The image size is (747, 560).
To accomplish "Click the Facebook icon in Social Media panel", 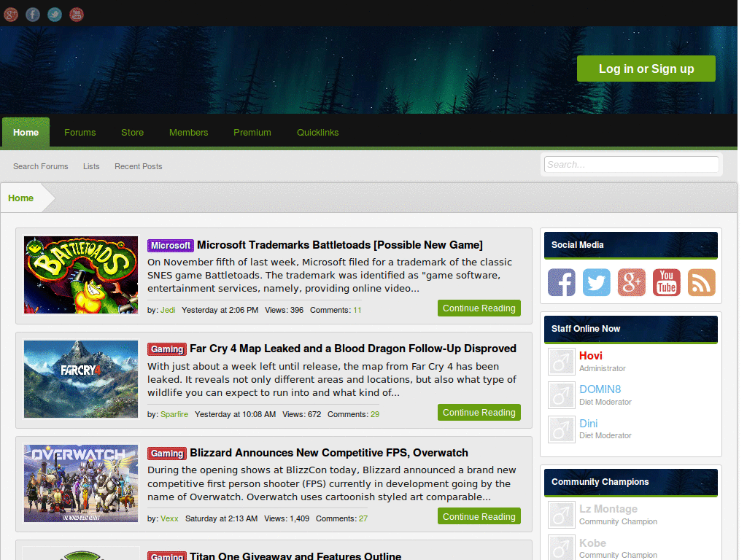I will 561,282.
